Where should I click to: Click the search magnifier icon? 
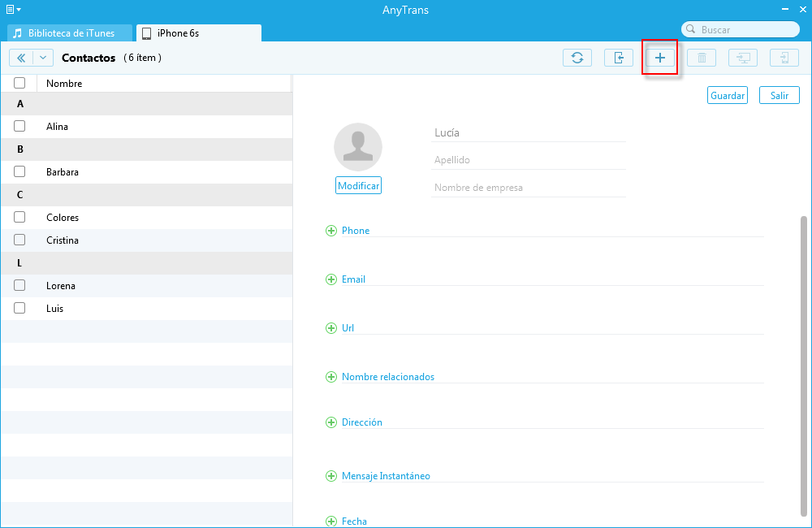[690, 29]
